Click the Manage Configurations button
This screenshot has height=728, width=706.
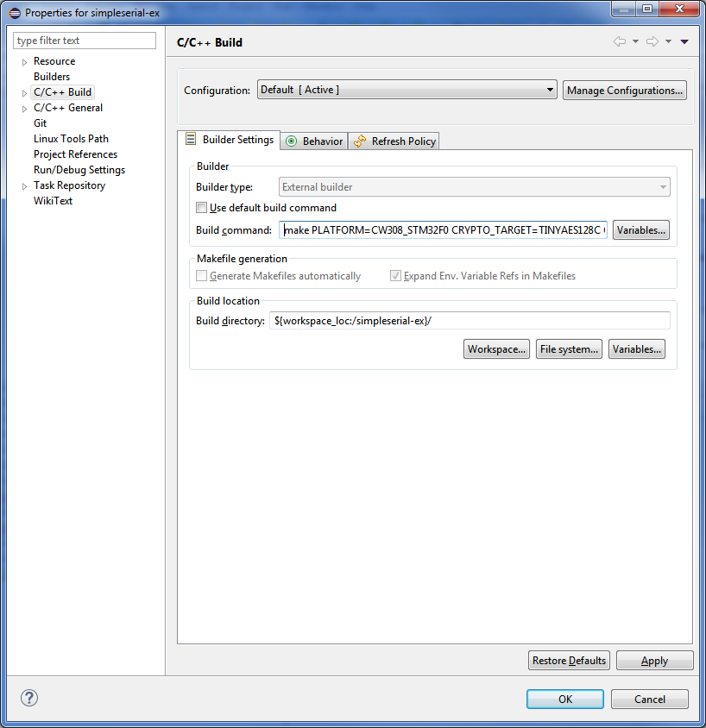[625, 91]
